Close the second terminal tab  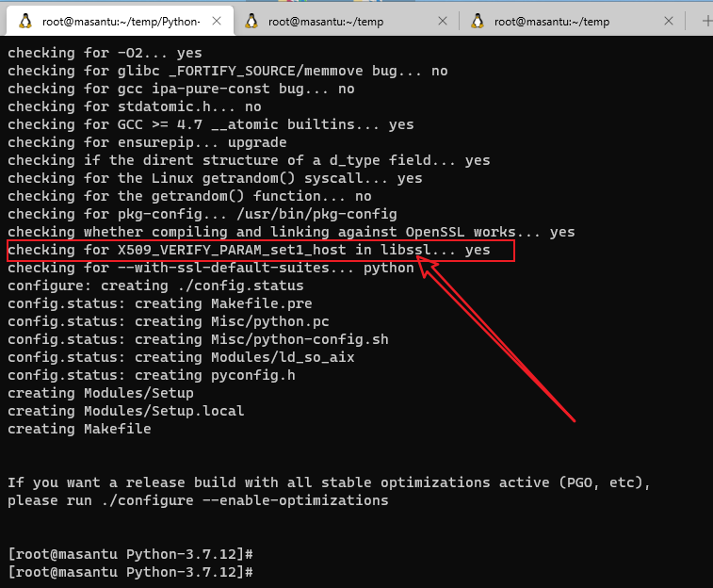[443, 21]
